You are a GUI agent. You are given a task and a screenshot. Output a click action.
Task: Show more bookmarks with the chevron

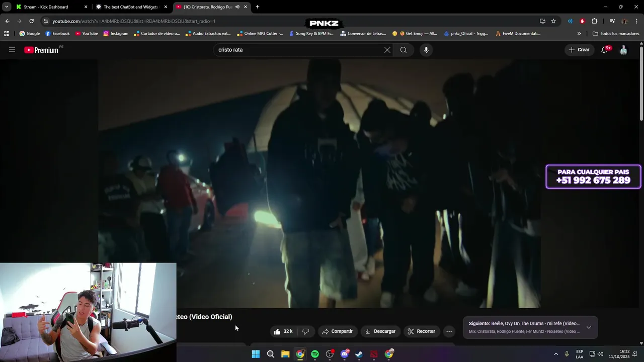click(579, 34)
